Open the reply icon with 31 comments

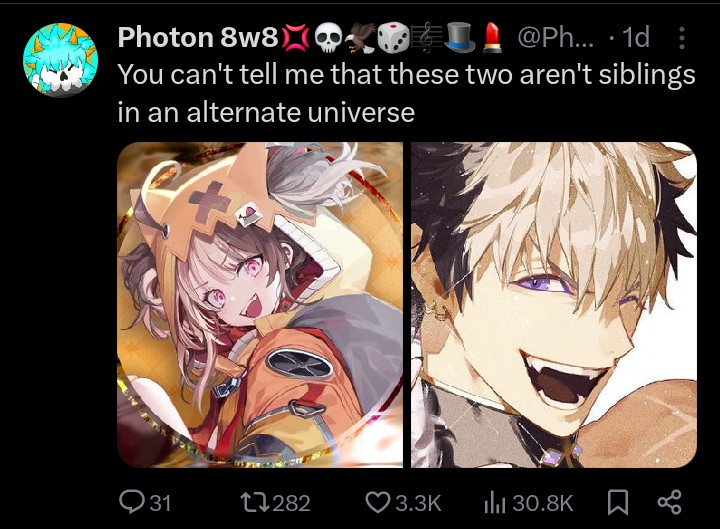[131, 502]
